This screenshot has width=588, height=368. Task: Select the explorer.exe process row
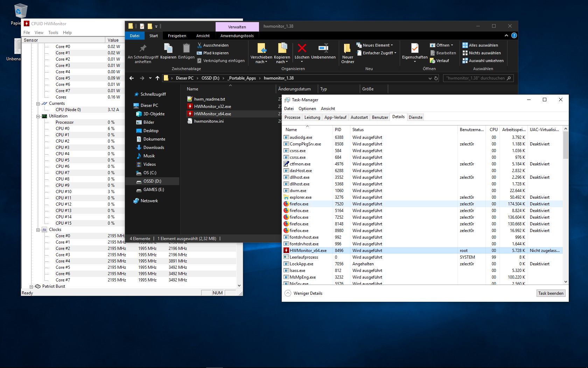(422, 197)
